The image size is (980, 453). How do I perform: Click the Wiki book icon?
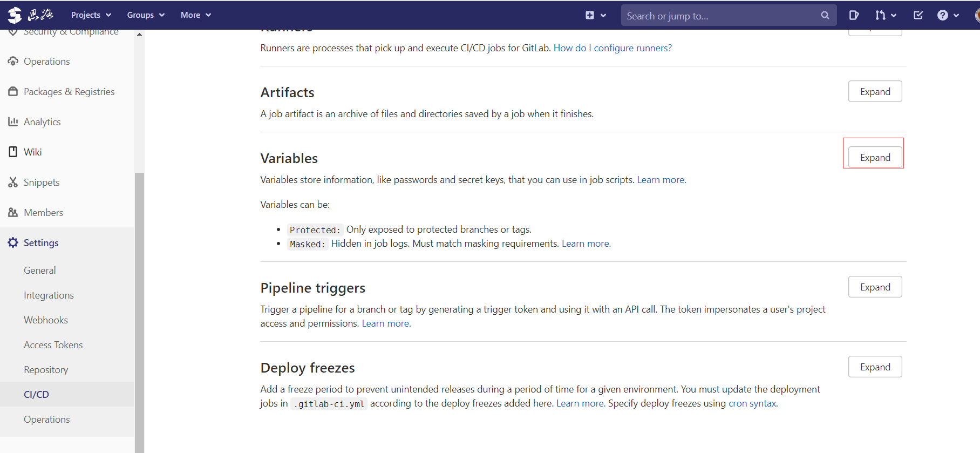click(13, 152)
